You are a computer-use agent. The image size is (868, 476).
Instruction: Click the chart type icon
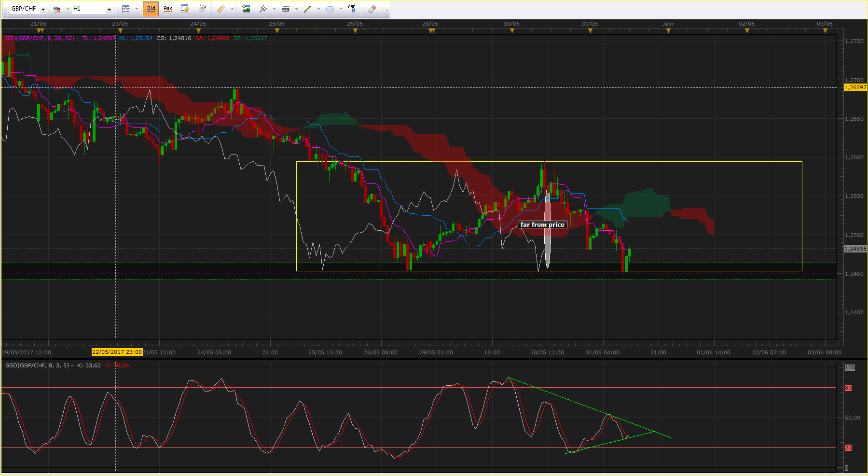click(126, 9)
